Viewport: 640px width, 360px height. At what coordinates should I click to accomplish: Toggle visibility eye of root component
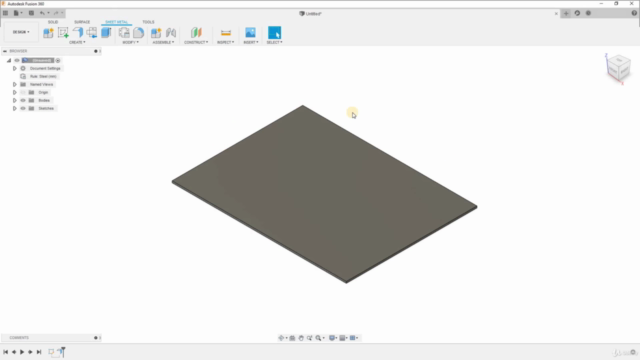point(17,60)
